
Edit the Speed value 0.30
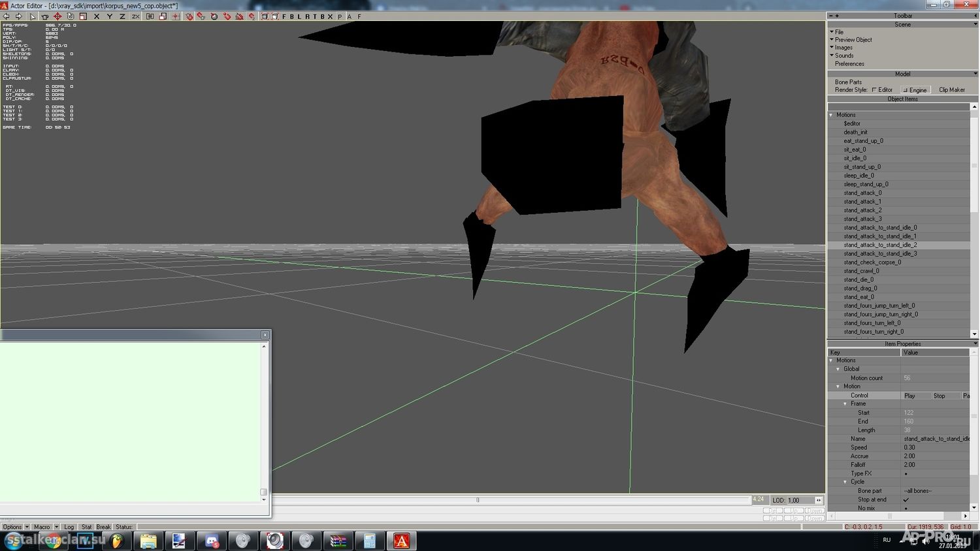point(936,447)
